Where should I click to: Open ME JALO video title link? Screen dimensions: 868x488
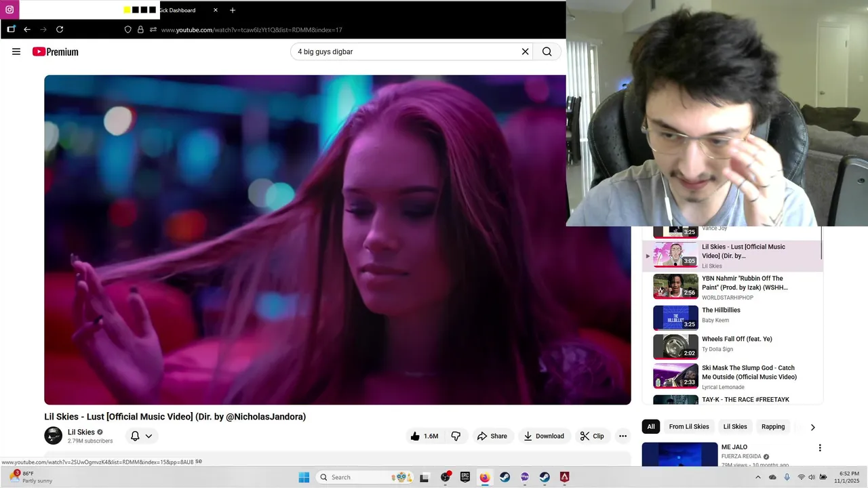734,447
